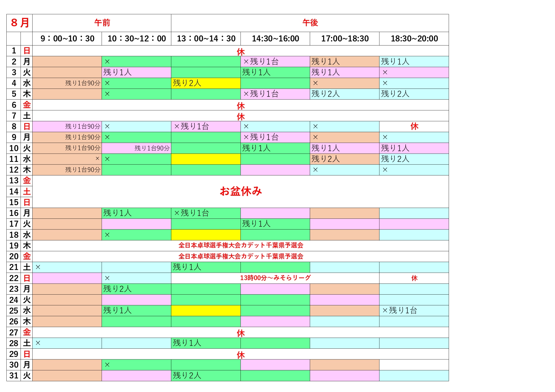The height and width of the screenshot is (392, 555).
Task: Click ×残り1台 on the 25th at 18:30~20:00
Action: (400, 310)
